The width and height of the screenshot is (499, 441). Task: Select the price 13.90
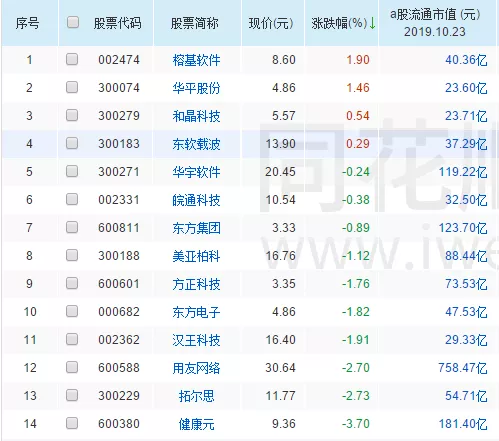tap(280, 144)
